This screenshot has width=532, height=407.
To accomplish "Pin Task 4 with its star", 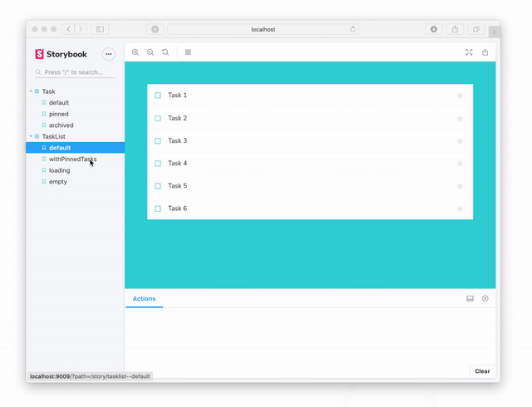I will coord(460,164).
